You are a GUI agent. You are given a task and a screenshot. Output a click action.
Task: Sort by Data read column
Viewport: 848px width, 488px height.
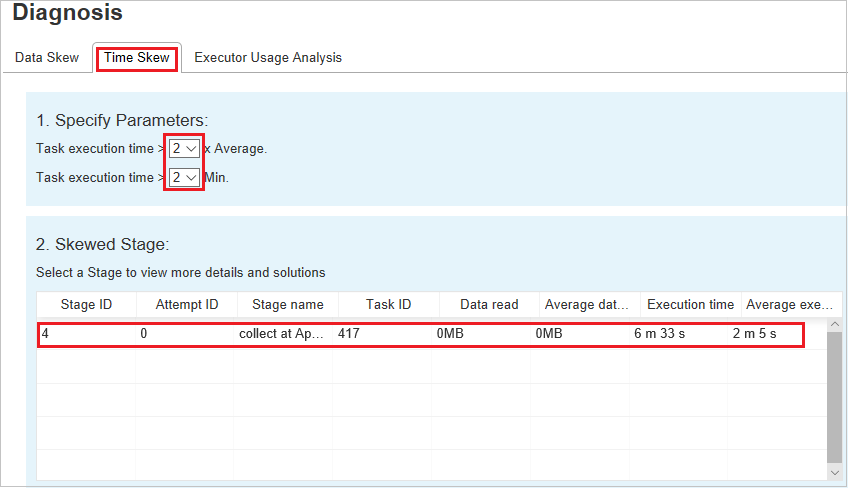click(489, 305)
